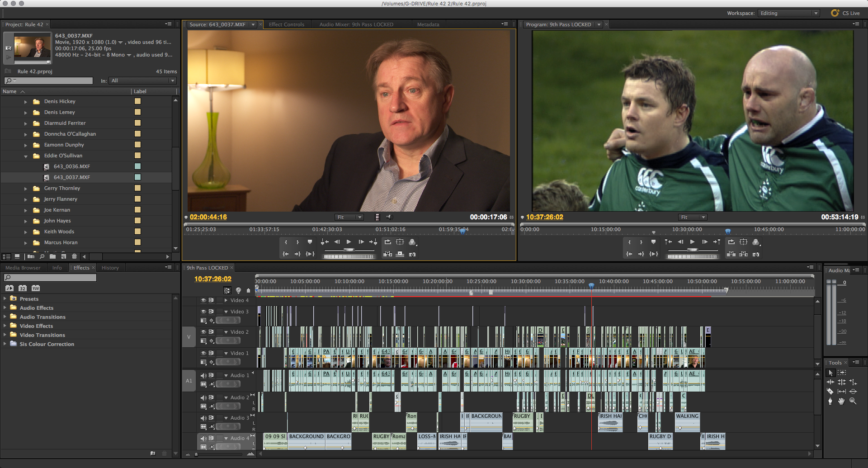Mute Audio 1 track speaker icon
868x468 pixels.
[203, 375]
